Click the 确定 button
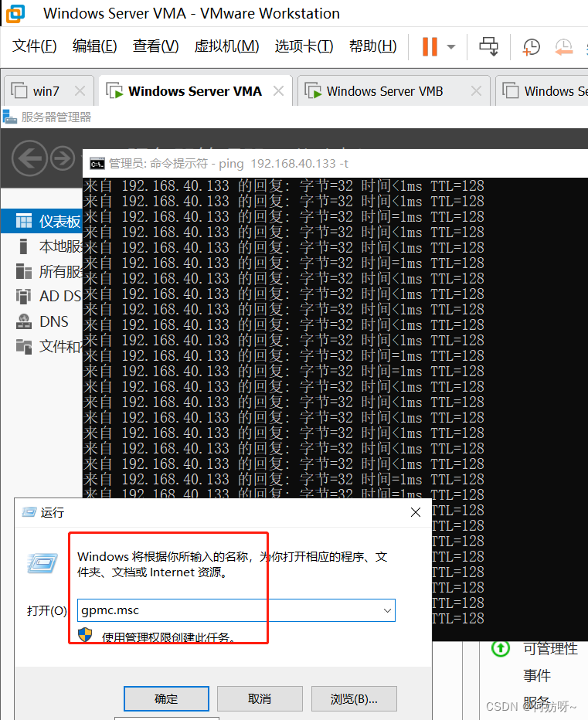Screen dimensions: 588x720 tap(166, 699)
